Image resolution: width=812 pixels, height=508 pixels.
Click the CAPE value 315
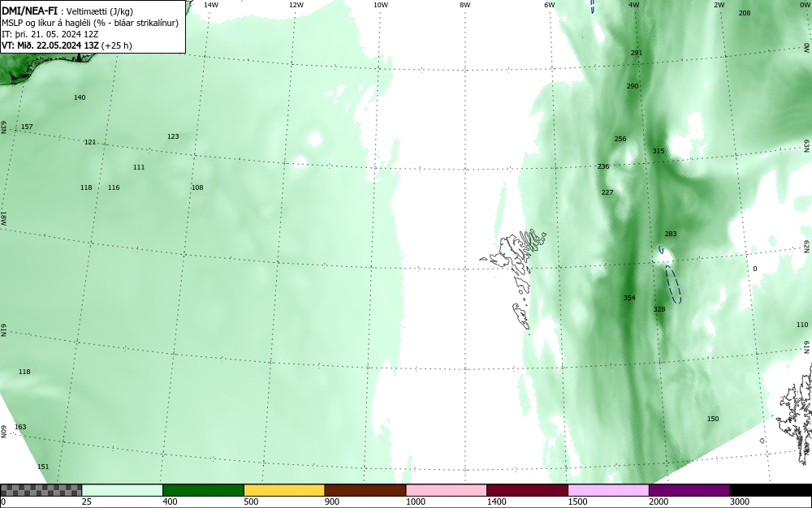tap(659, 151)
